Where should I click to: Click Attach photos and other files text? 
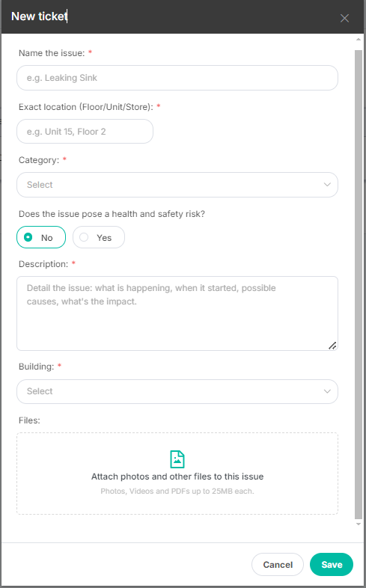177,477
